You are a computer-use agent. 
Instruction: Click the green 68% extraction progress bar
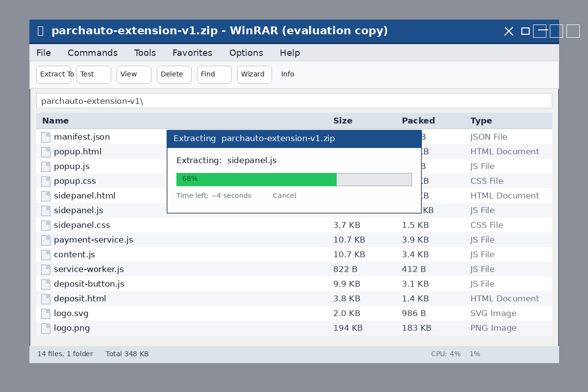[x=256, y=179]
